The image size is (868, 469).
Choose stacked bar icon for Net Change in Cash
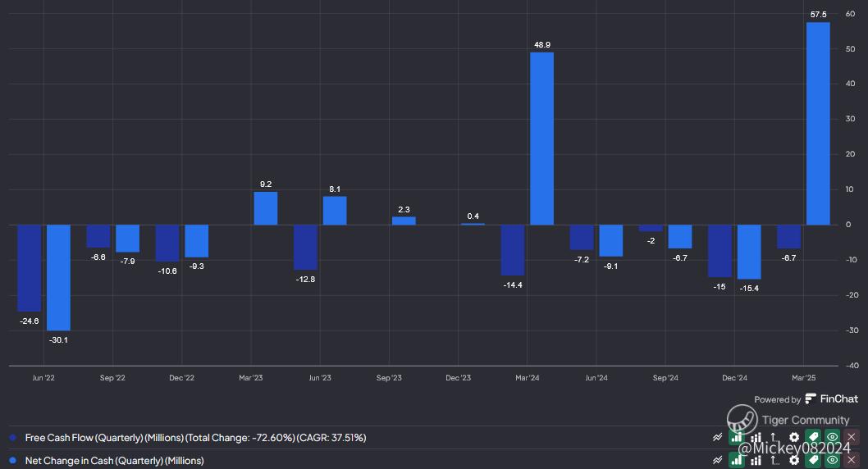756,460
